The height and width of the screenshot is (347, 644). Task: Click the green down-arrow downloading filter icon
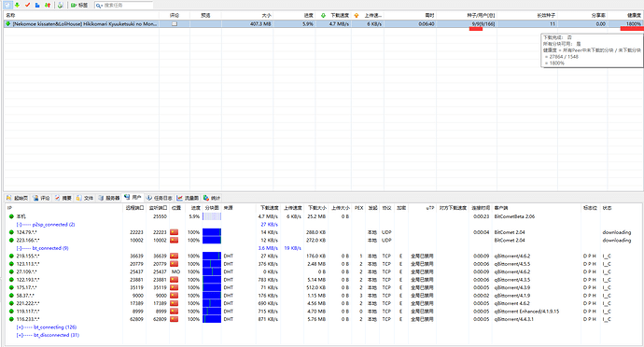click(x=17, y=5)
